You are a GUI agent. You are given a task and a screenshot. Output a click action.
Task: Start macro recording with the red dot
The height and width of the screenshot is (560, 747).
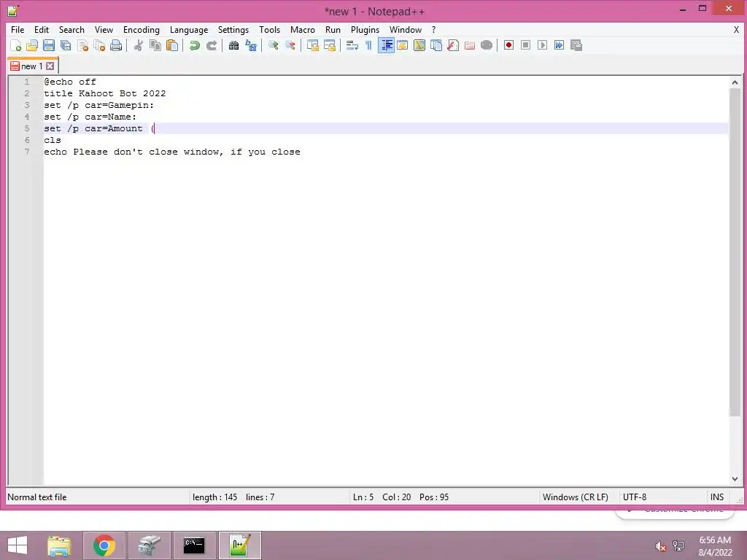point(508,45)
